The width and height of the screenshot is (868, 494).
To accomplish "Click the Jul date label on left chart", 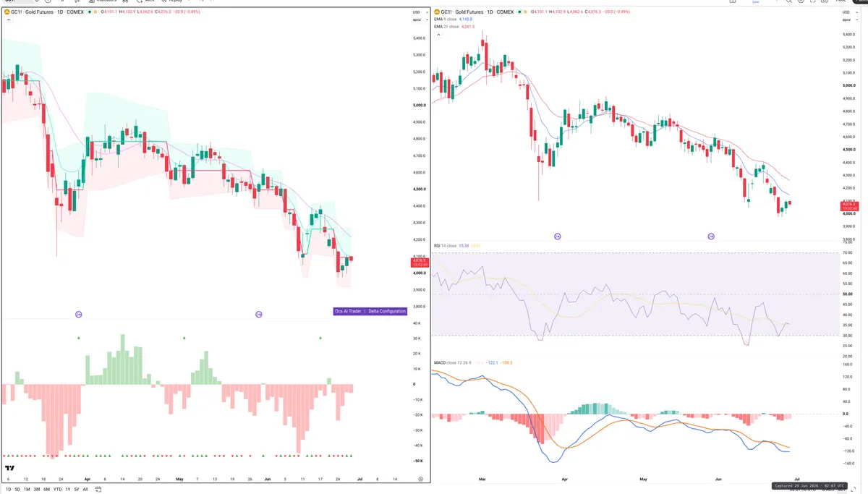I will (x=359, y=480).
